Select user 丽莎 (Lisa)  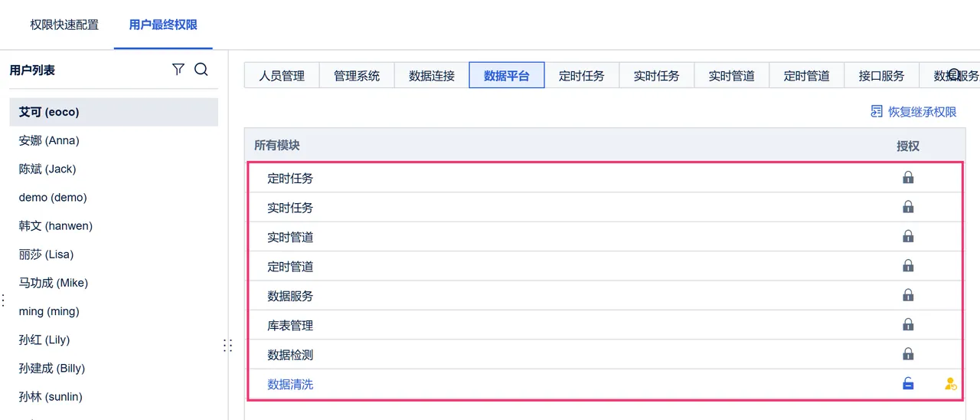coord(114,254)
